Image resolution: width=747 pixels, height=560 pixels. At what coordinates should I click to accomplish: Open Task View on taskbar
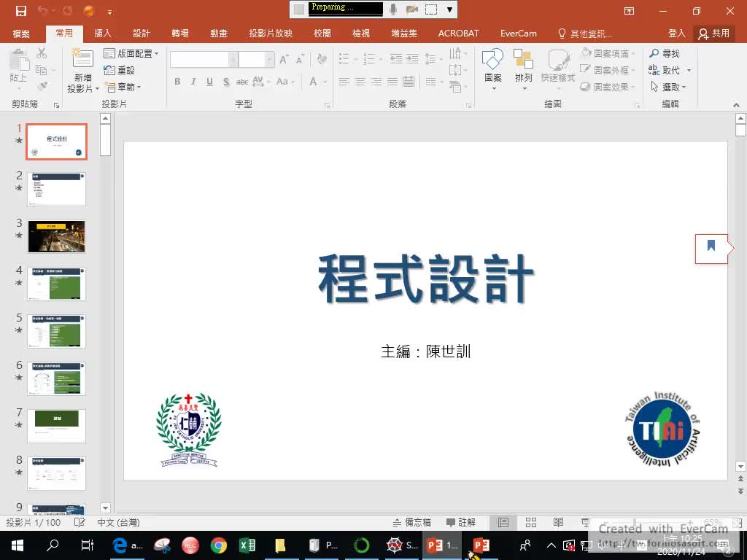[87, 545]
